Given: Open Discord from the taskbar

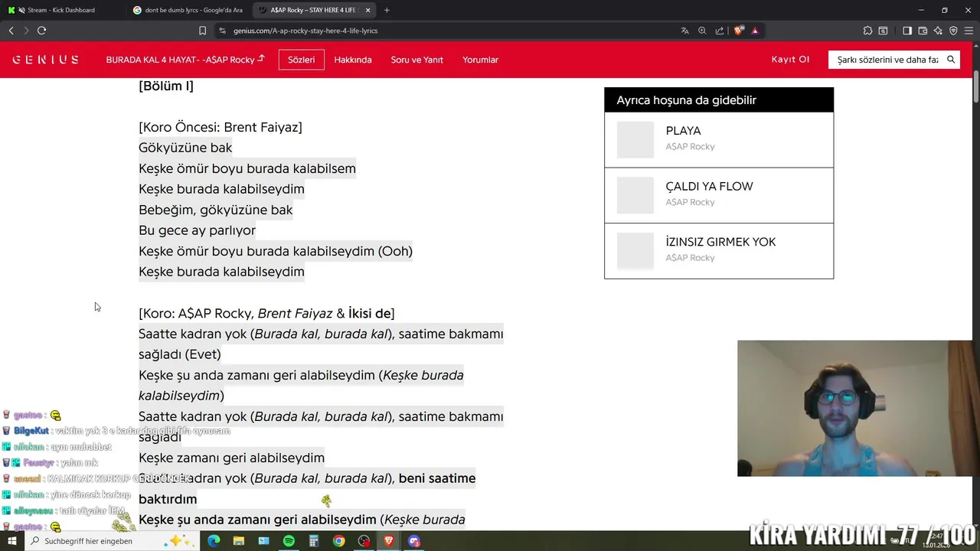Looking at the screenshot, I should point(414,541).
